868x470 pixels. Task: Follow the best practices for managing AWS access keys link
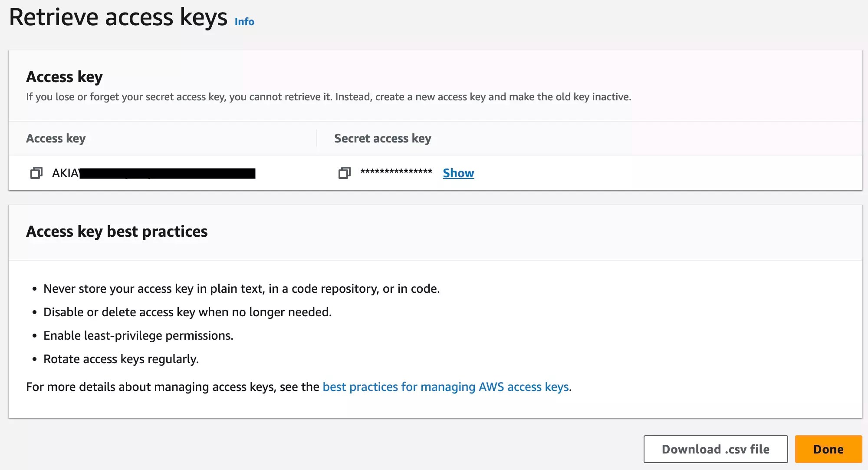click(446, 387)
